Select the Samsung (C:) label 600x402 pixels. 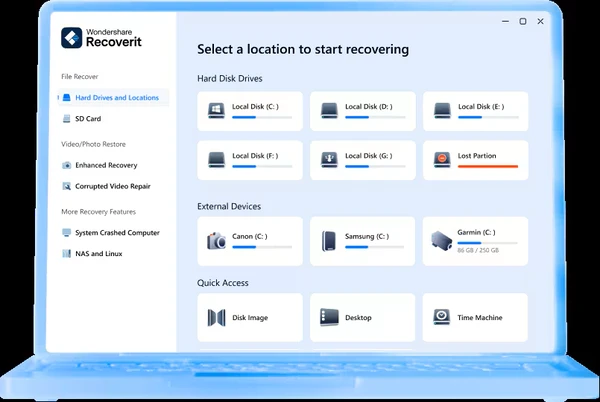point(367,236)
